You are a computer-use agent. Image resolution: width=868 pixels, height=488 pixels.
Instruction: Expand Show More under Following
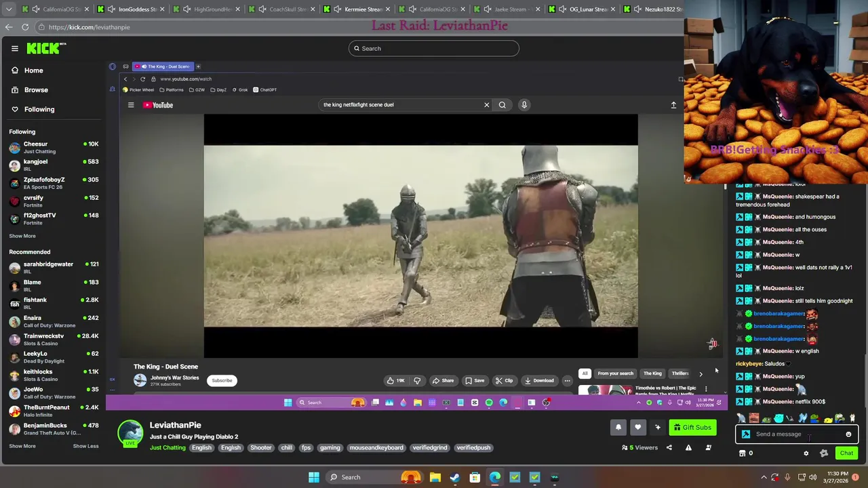(22, 236)
